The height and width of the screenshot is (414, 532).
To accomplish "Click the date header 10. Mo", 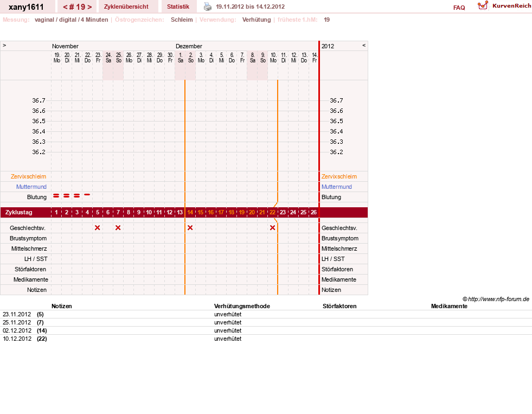I will [273, 58].
